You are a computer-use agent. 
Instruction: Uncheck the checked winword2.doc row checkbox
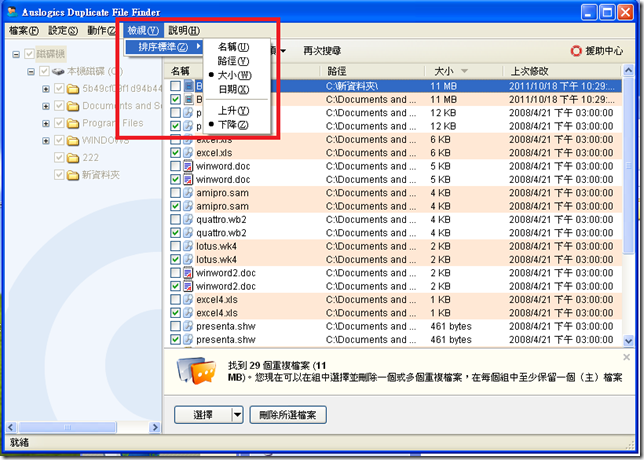tap(175, 286)
